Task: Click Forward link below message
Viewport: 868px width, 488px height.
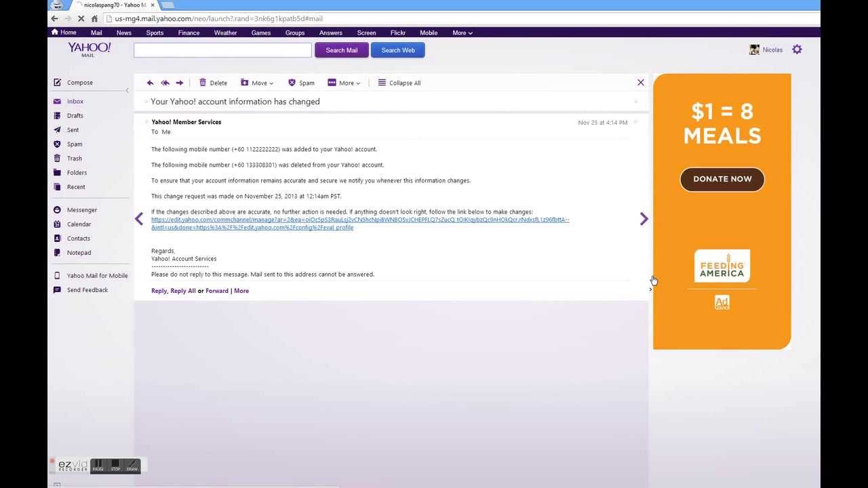Action: point(217,291)
